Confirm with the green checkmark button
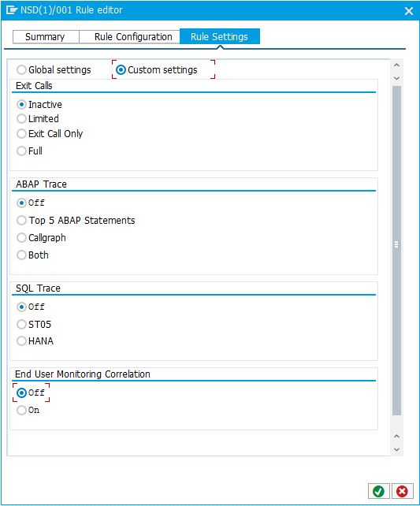420x506 pixels. pos(379,491)
